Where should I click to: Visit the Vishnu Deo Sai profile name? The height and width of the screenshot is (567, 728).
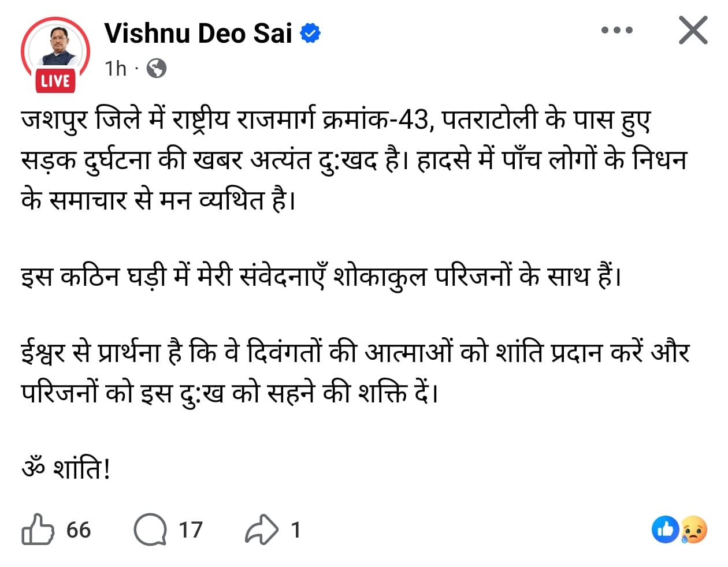pyautogui.click(x=198, y=33)
